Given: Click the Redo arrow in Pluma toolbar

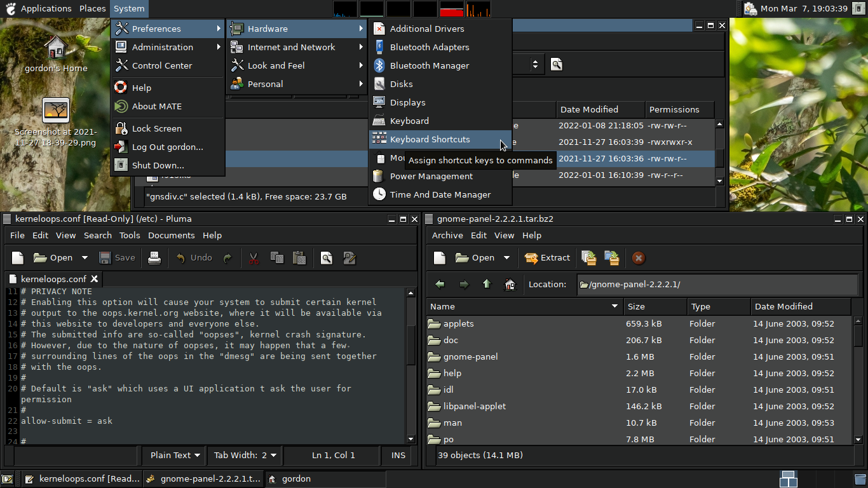Looking at the screenshot, I should (x=227, y=258).
